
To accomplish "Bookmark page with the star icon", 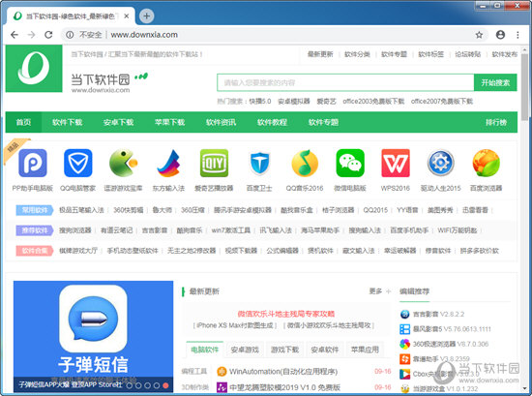I will pyautogui.click(x=479, y=35).
